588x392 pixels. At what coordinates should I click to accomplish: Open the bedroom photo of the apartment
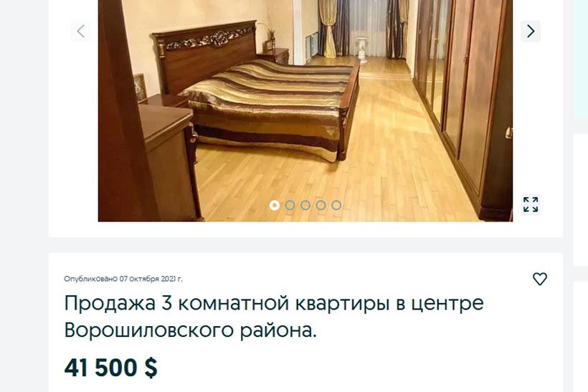coord(305,110)
